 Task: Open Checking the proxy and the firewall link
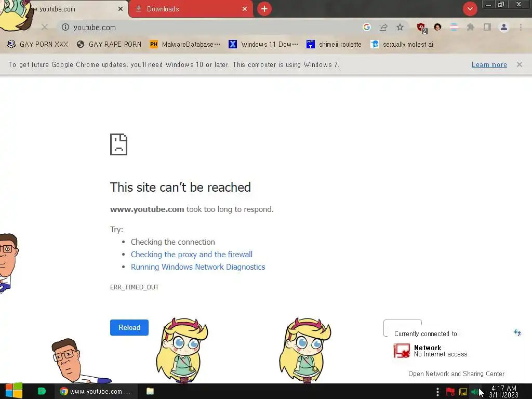tap(191, 255)
